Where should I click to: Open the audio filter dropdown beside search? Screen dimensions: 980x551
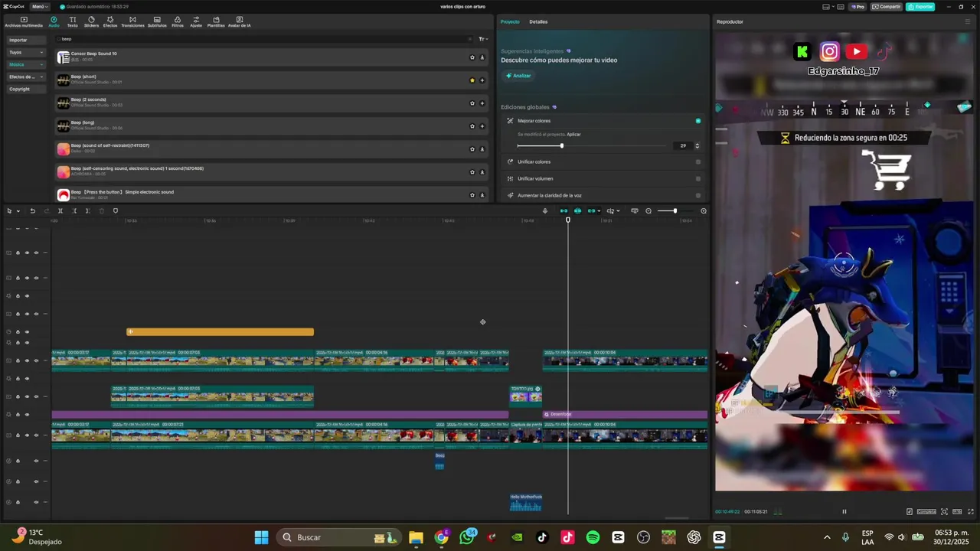[482, 39]
